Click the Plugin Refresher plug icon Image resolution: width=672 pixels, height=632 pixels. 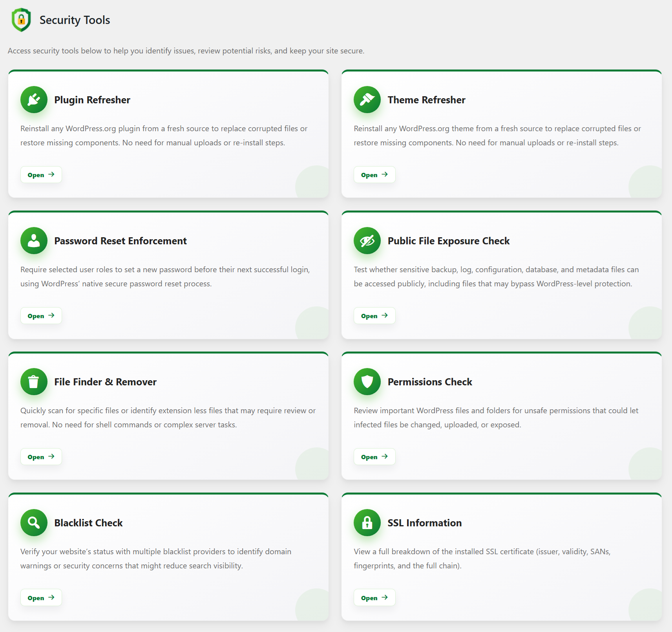[x=34, y=100]
